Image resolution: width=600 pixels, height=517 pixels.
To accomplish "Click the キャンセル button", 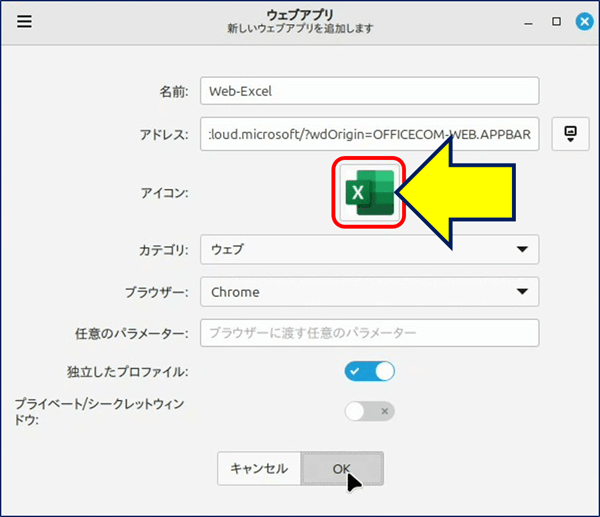I will point(259,468).
